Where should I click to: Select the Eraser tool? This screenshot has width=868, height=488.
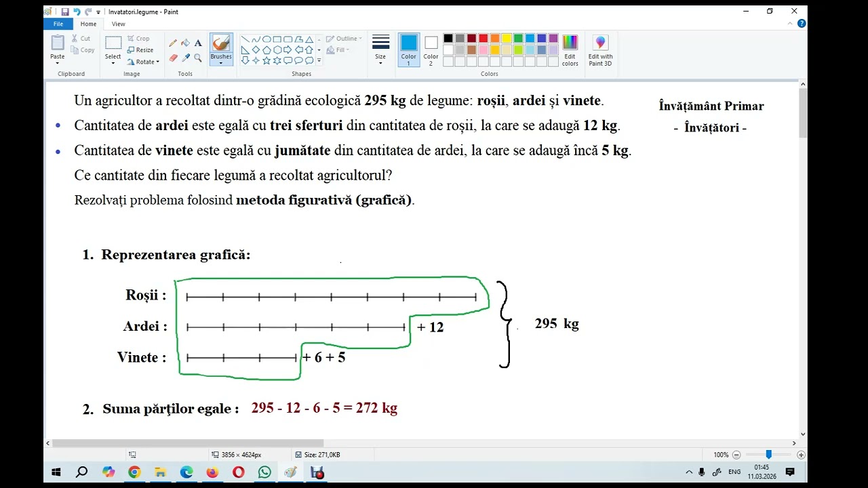click(173, 58)
